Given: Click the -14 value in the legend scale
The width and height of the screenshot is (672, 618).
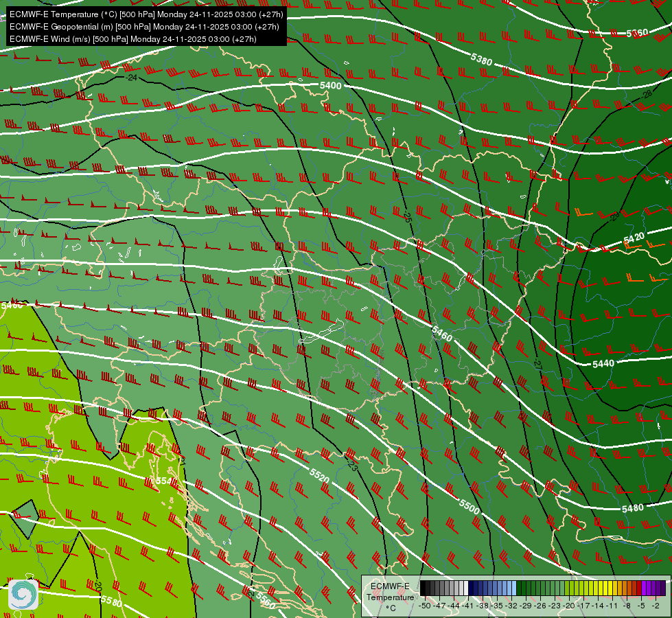Looking at the screenshot, I should (598, 606).
